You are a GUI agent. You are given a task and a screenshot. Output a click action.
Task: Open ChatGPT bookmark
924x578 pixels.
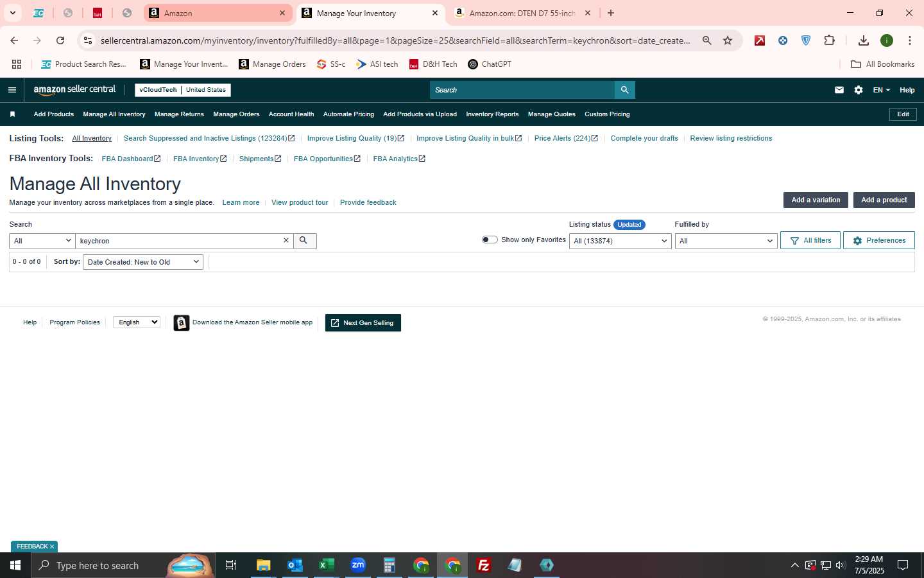pos(490,64)
